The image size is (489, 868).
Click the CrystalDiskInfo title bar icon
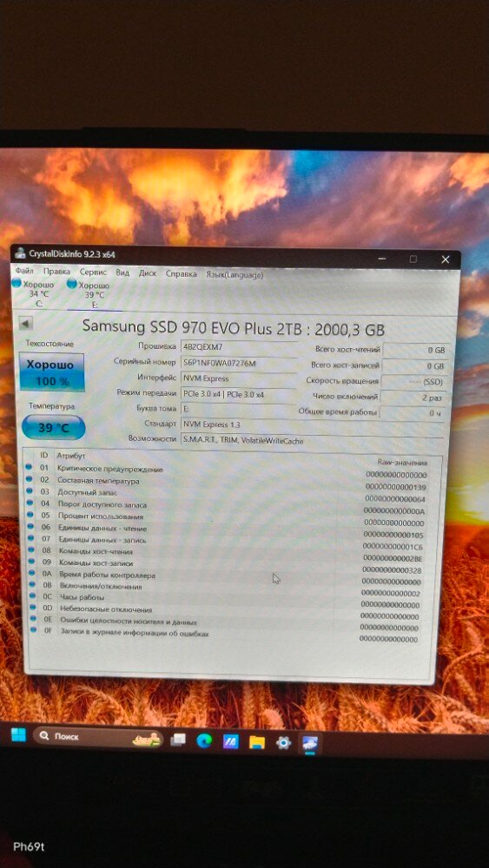point(21,253)
